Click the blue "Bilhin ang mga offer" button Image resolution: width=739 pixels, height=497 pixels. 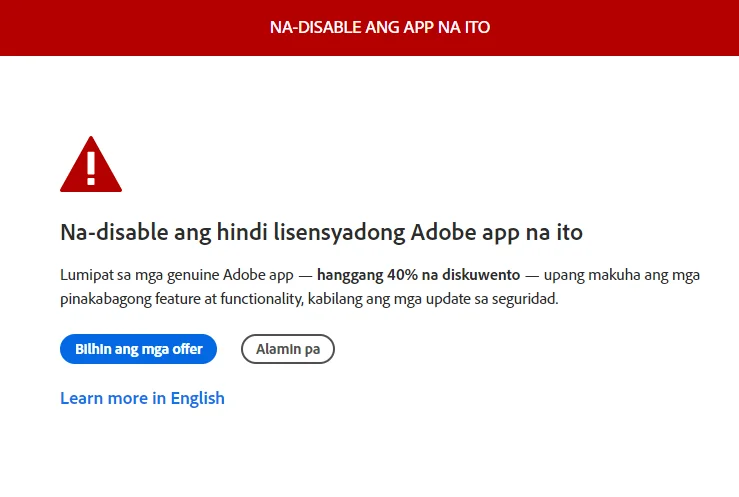[x=138, y=349]
